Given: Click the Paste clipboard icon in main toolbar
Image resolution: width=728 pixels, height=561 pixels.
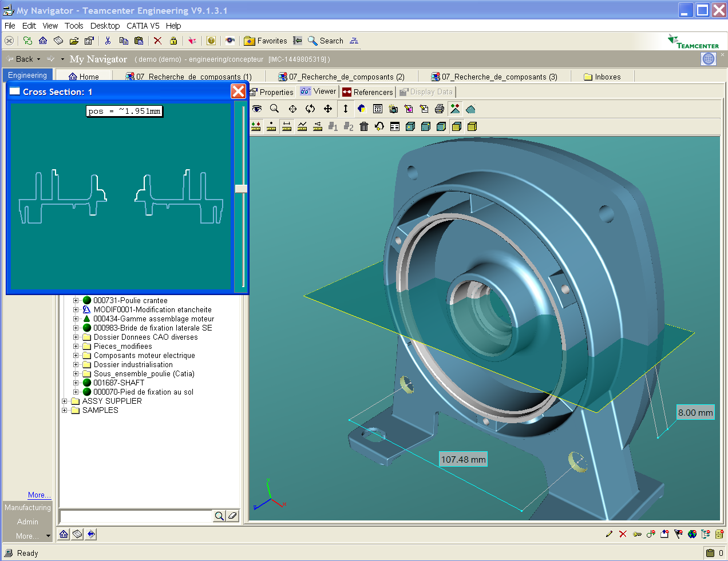Looking at the screenshot, I should (x=139, y=41).
